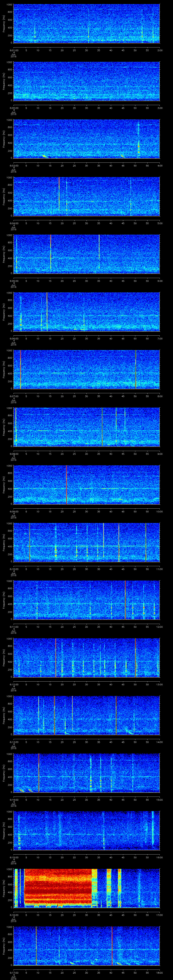Open the spectrogram panel starting at 6:12:00
Screen dimensions: 173x980
(87, 657)
